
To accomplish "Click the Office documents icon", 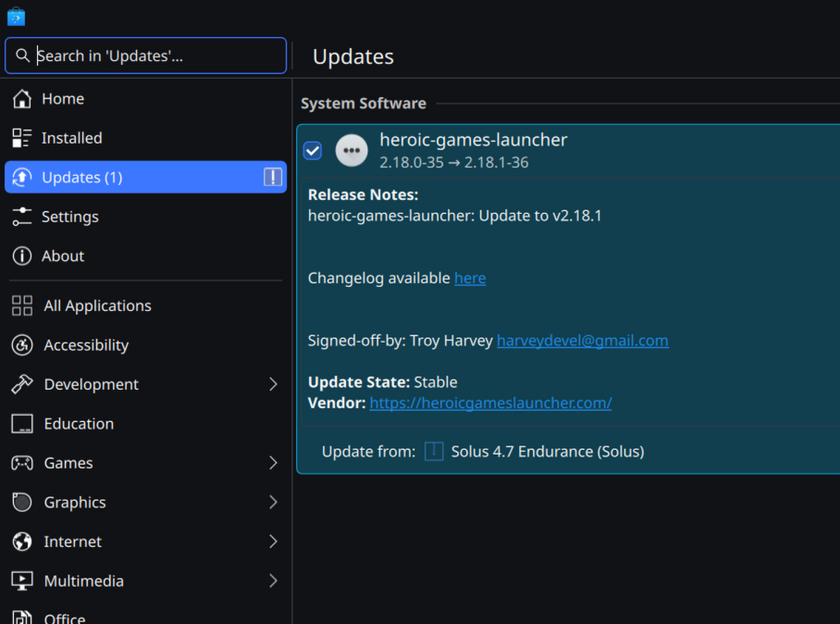I will coord(22,618).
